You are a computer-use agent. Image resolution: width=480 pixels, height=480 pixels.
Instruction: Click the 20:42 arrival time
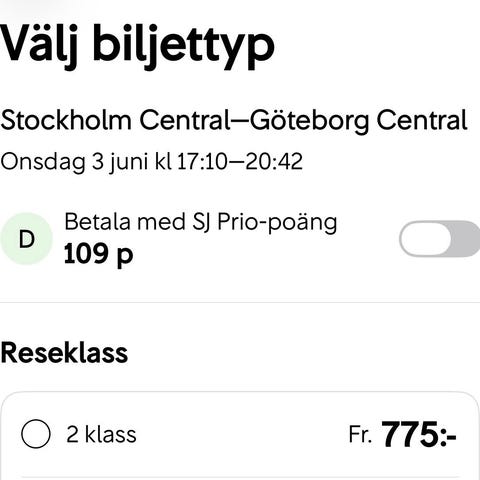274,162
